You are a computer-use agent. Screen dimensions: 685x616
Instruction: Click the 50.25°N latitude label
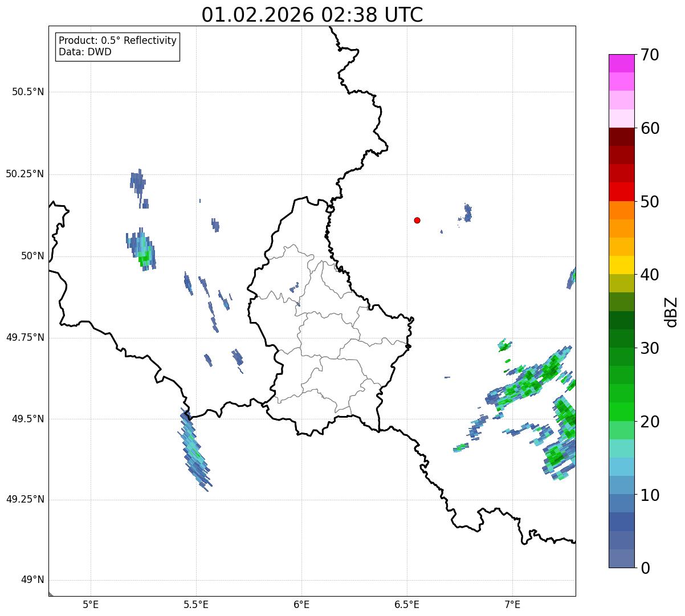[x=25, y=174]
